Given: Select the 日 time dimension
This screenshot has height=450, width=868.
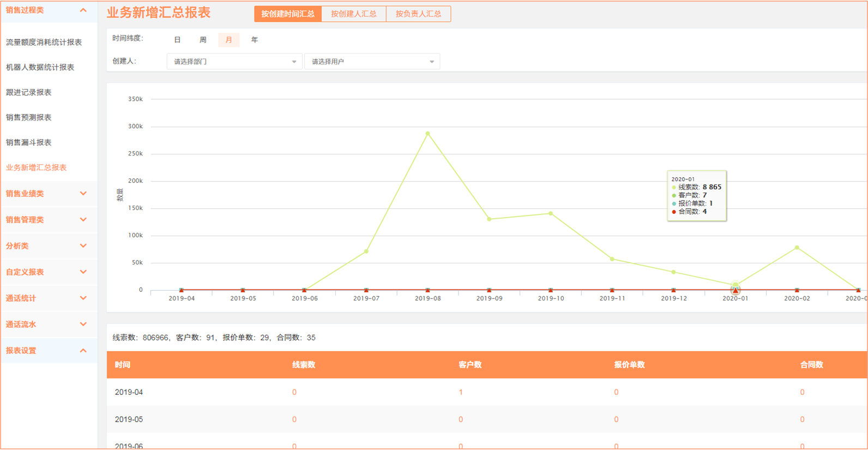Looking at the screenshot, I should pyautogui.click(x=177, y=40).
